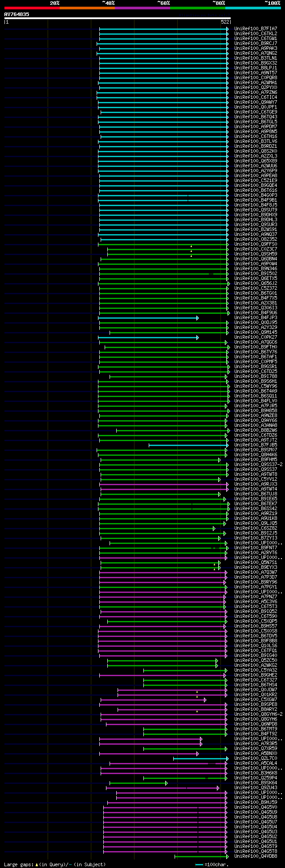This screenshot has height=868, width=285.
Task: Select the UniRef100_C5YA32 label
Action: 256,670
